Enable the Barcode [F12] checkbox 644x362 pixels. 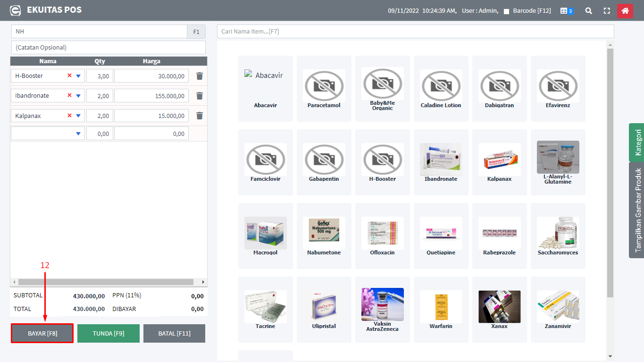point(506,11)
